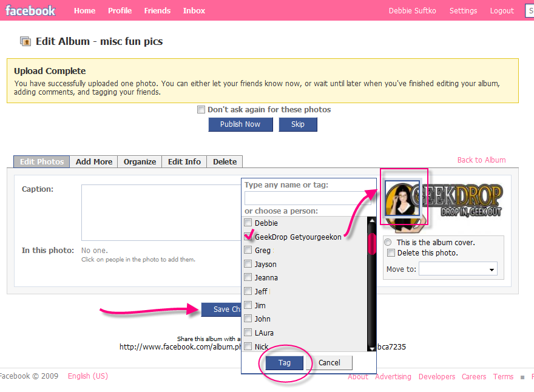Enable 'Delete this photo' checkbox
Viewport: 534px width, 392px height.
pos(391,252)
